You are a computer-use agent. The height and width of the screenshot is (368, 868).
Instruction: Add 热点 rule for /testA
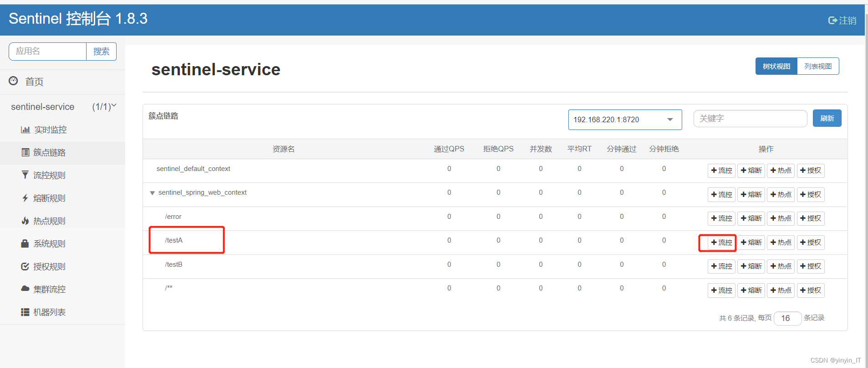point(781,243)
